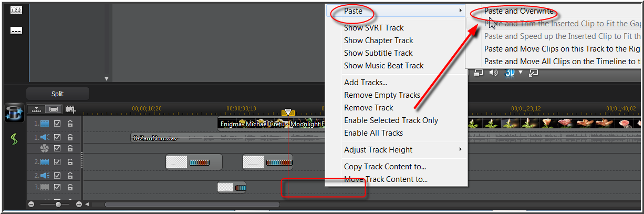Image resolution: width=644 pixels, height=214 pixels.
Task: Zoom in timeline with plus icon
Action: point(79,204)
